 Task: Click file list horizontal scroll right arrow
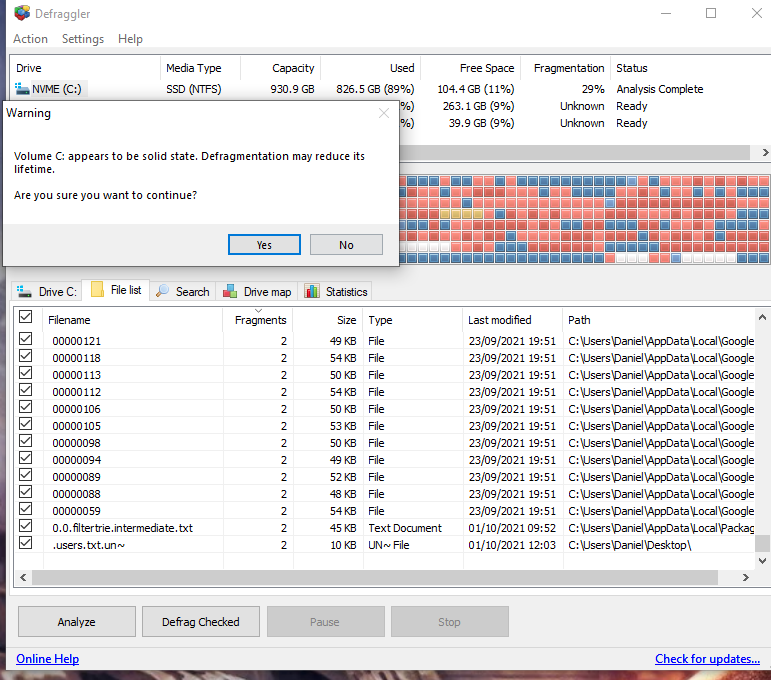pos(745,577)
